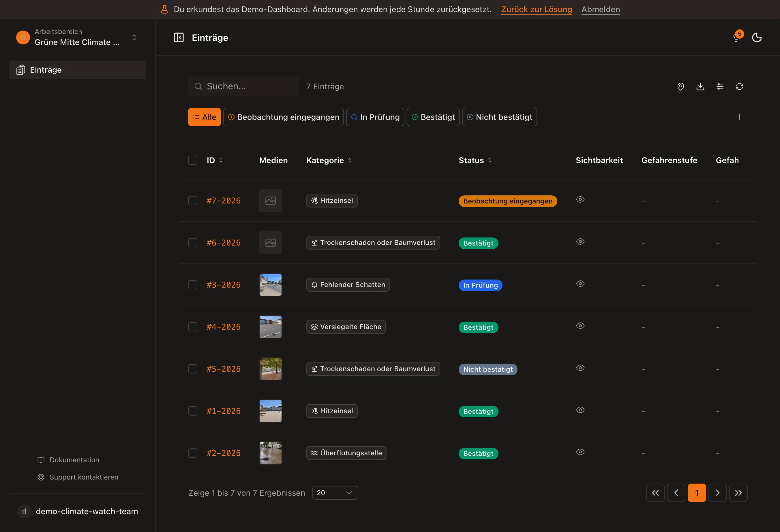The image size is (780, 532).
Task: Click media placeholder icon for #6-2026
Action: tap(271, 243)
